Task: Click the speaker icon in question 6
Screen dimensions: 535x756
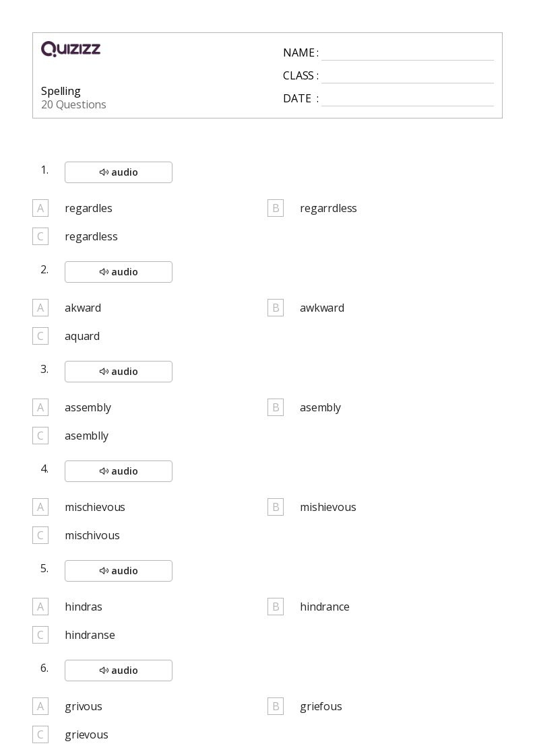Action: click(104, 671)
